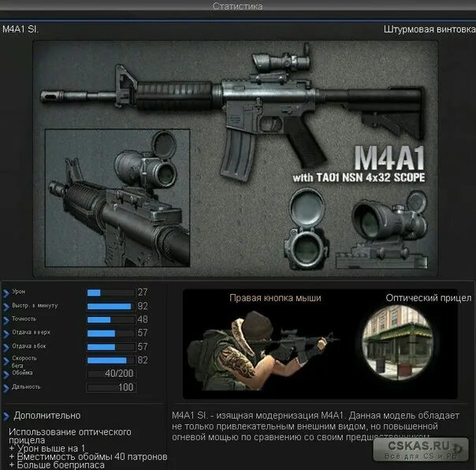This screenshot has height=470, width=476.
Task: Click the scope front view with open cap
Action: click(307, 229)
